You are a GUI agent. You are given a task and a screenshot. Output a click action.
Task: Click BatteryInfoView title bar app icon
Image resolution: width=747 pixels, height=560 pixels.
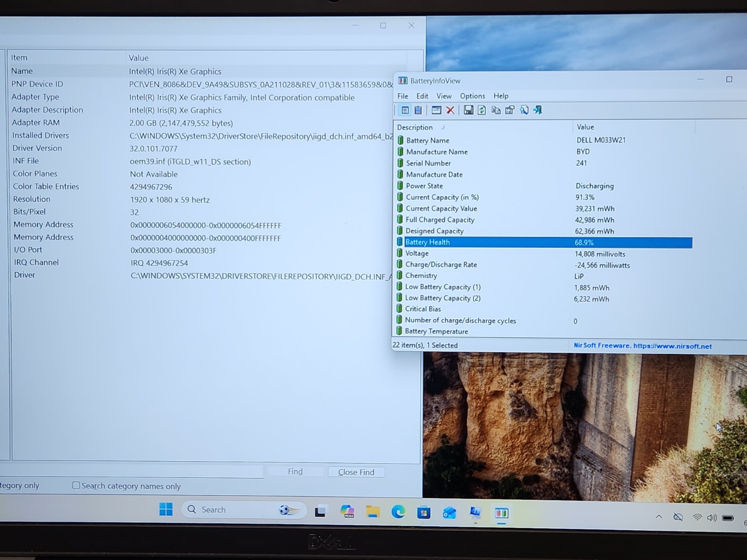tap(402, 81)
